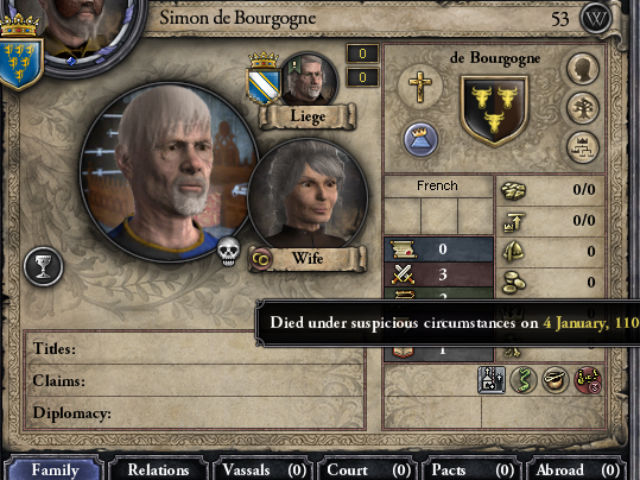
Task: Click the green snake trait icon
Action: (524, 380)
